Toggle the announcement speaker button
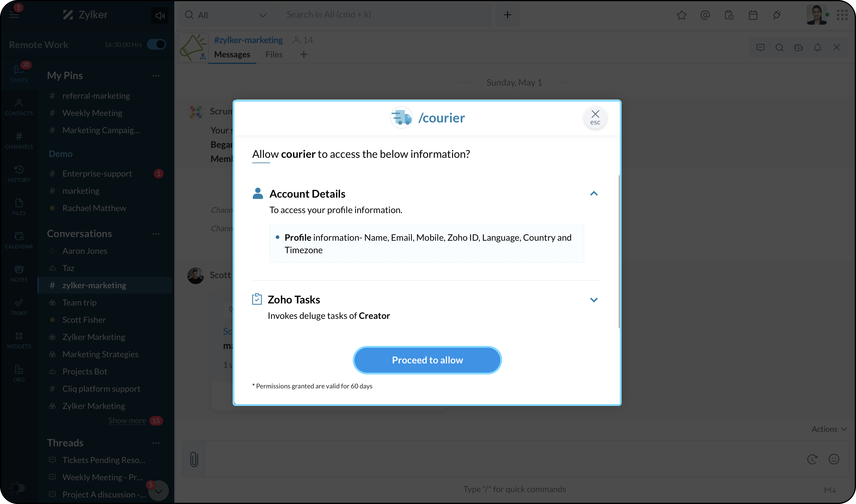 point(160,15)
